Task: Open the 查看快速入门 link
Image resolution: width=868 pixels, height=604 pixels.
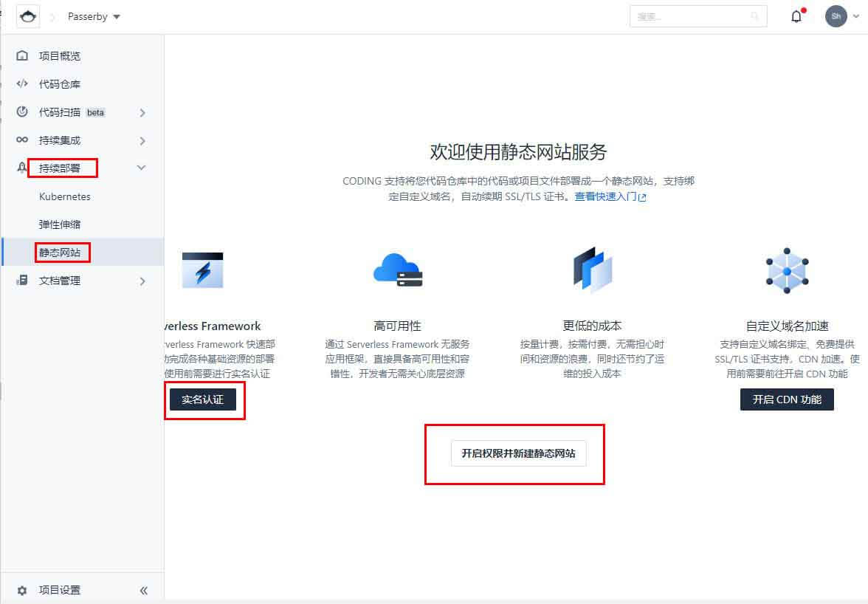Action: point(610,197)
